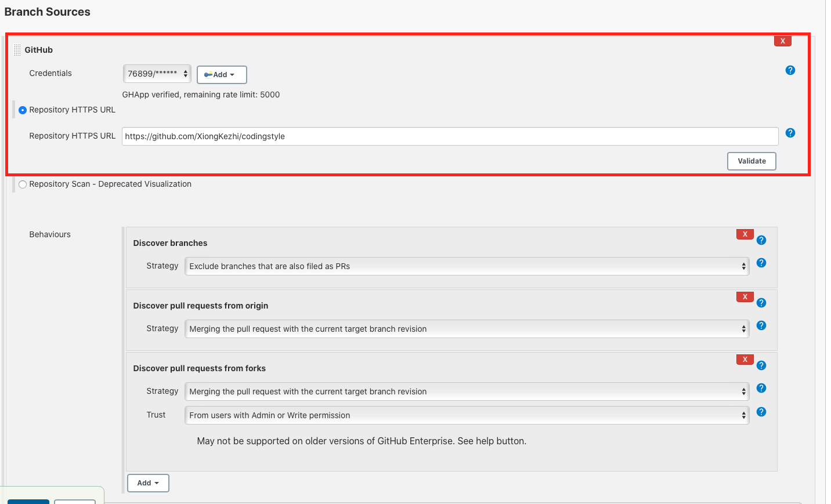Viewport: 831px width, 504px height.
Task: Open the Add credentials dropdown
Action: click(222, 74)
